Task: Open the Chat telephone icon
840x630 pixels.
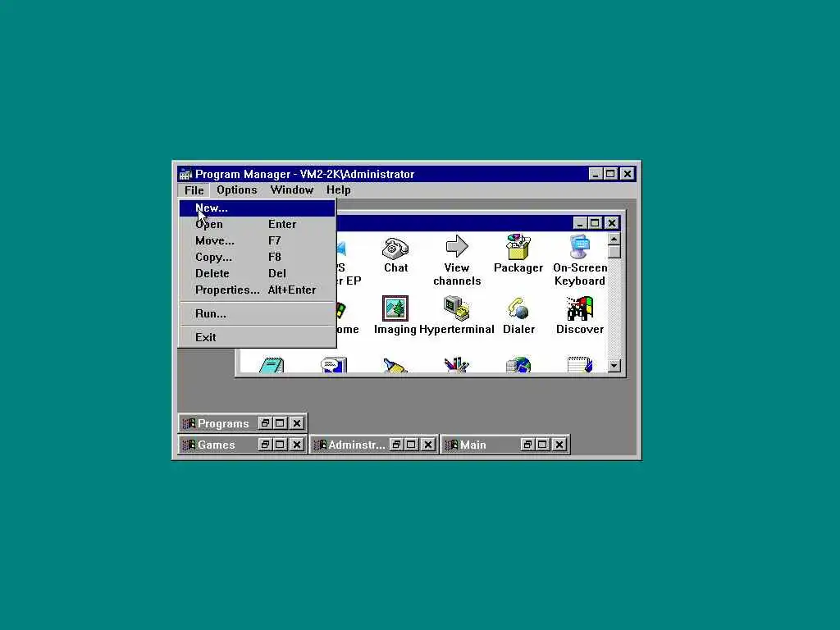Action: 395,248
